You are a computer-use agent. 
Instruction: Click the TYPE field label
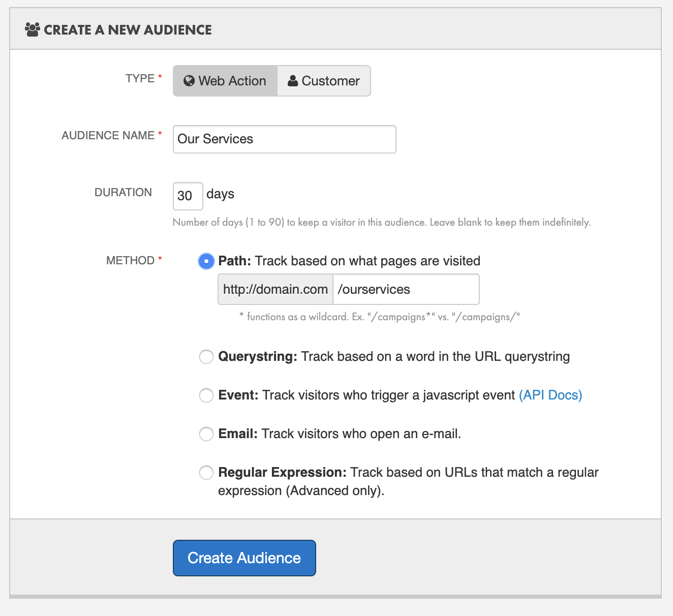[140, 79]
